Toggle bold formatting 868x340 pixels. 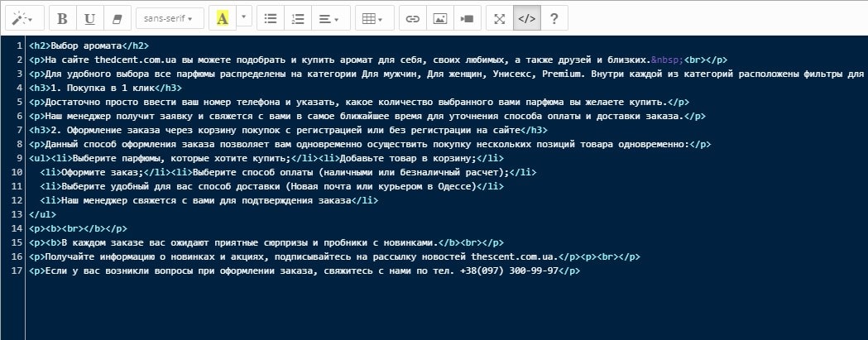click(63, 18)
